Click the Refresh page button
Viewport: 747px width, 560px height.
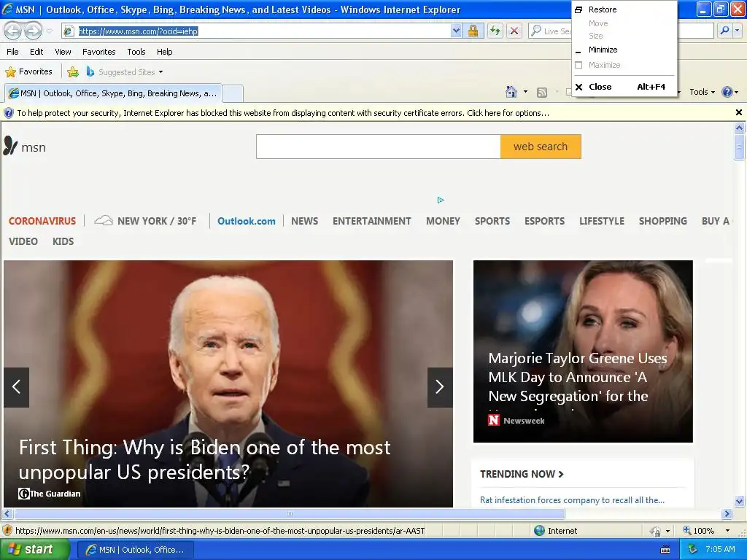coord(495,31)
